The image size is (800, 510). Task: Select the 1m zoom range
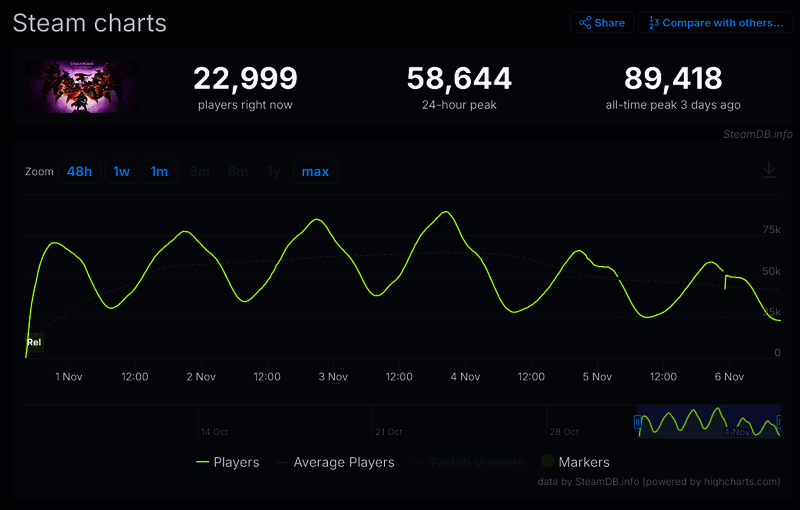(159, 172)
